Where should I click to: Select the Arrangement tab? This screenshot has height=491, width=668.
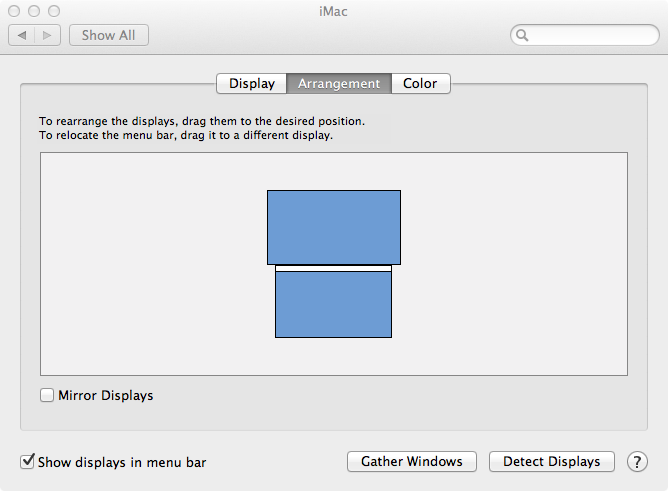tap(339, 84)
